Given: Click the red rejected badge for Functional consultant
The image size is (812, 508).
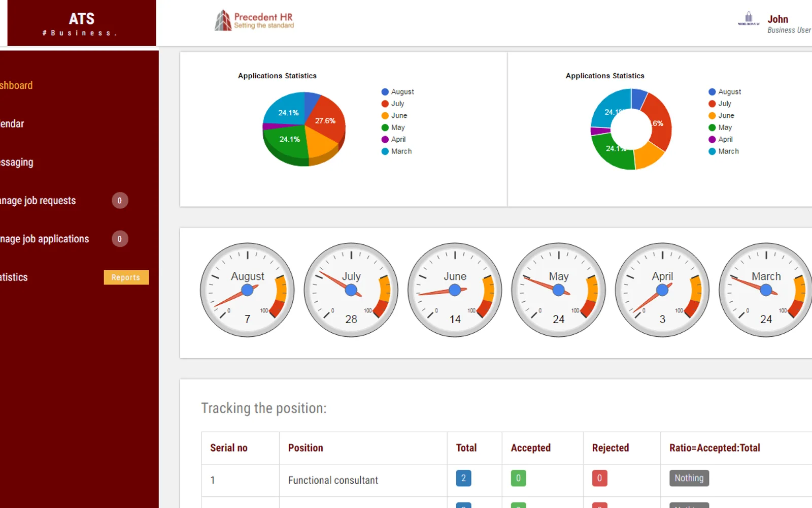Looking at the screenshot, I should [x=599, y=478].
